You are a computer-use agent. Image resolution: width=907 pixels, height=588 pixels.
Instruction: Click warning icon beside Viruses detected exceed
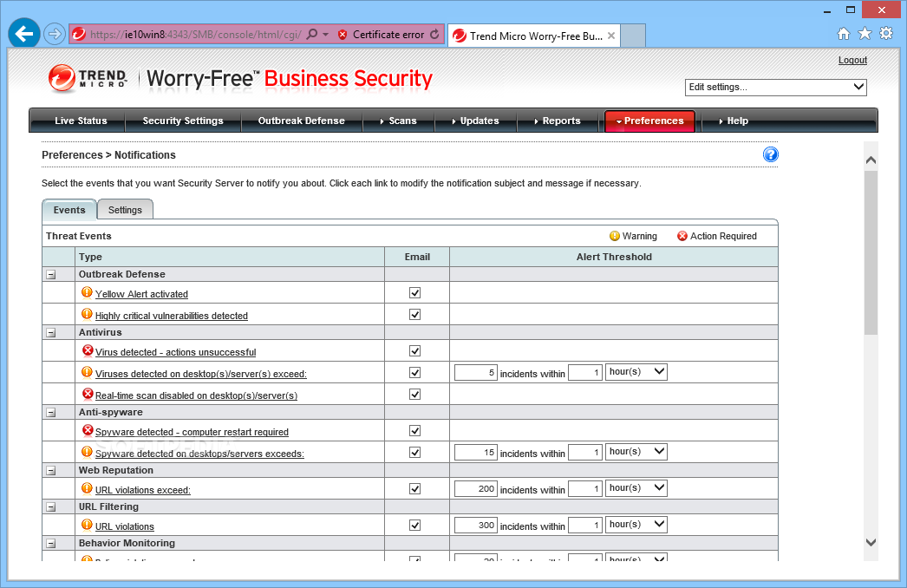tap(87, 372)
